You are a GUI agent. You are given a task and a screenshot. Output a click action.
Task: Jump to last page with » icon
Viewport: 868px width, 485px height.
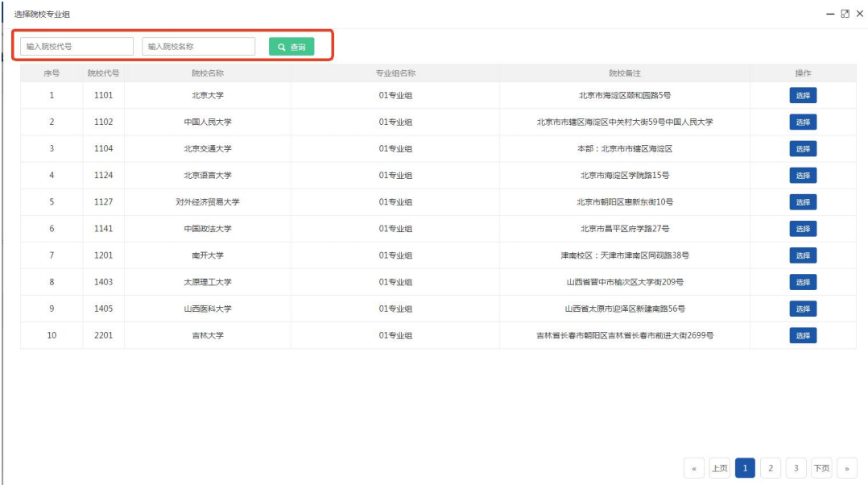[x=846, y=468]
